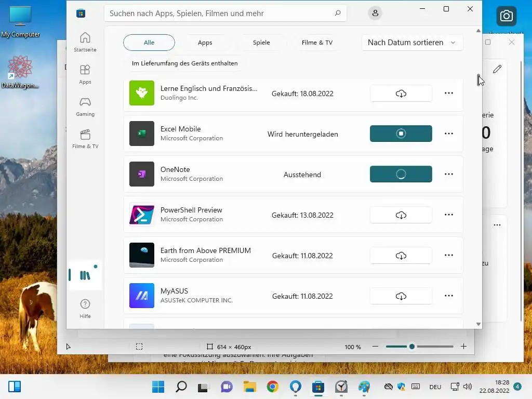Click the selection rectangle icon in the background window

139,347
